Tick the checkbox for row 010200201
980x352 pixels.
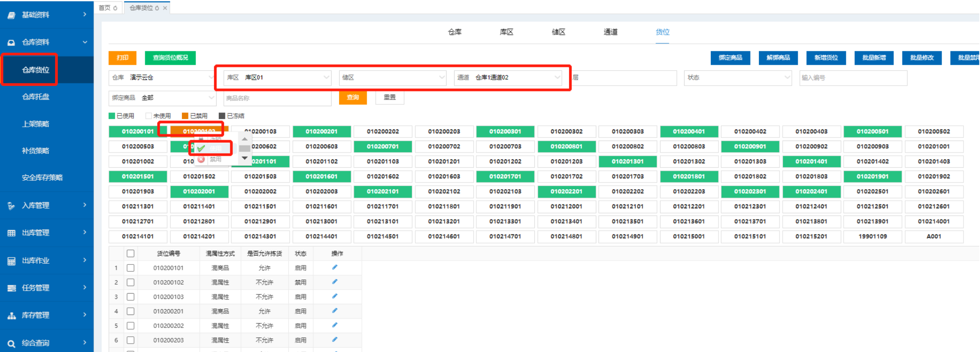point(131,311)
